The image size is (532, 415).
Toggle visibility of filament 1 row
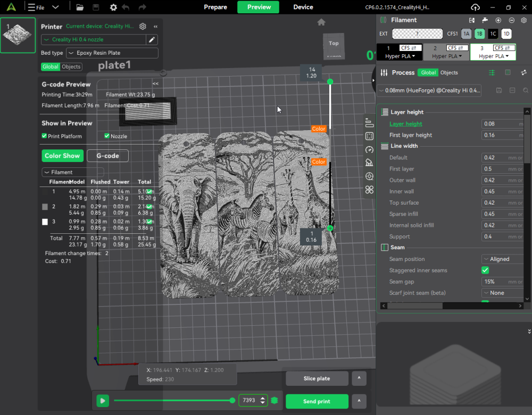pyautogui.click(x=149, y=191)
